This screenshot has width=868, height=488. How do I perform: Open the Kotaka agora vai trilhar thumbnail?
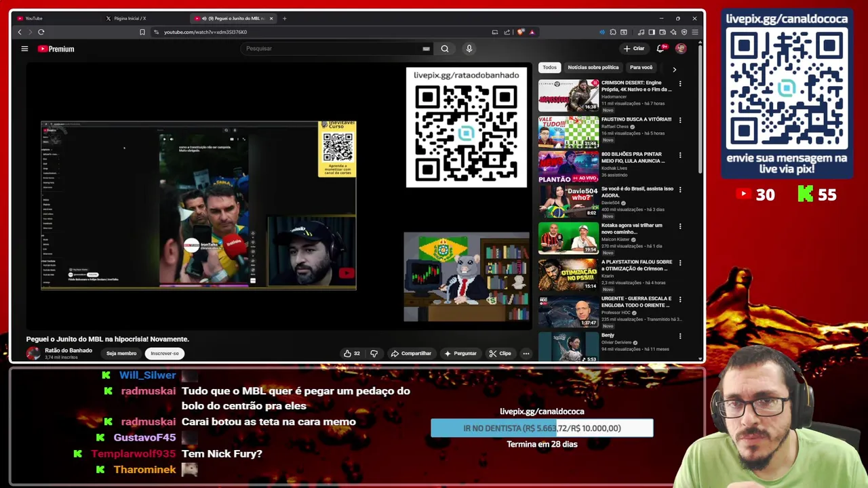[568, 238]
